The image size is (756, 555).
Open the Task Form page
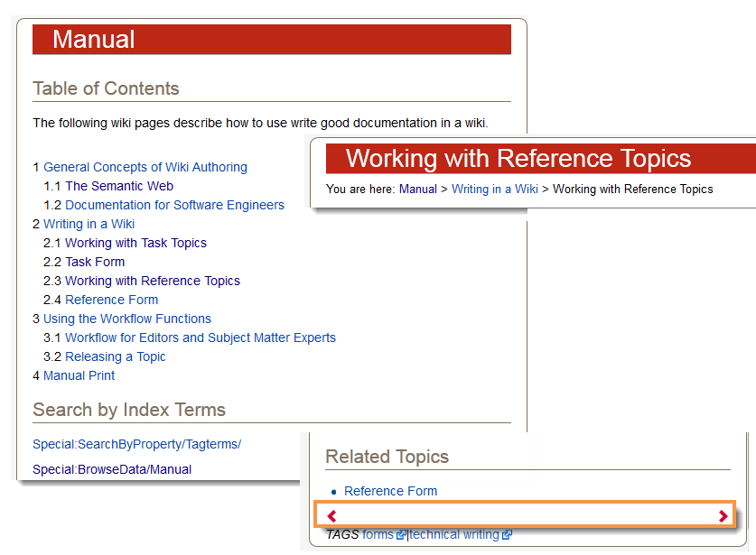95,262
